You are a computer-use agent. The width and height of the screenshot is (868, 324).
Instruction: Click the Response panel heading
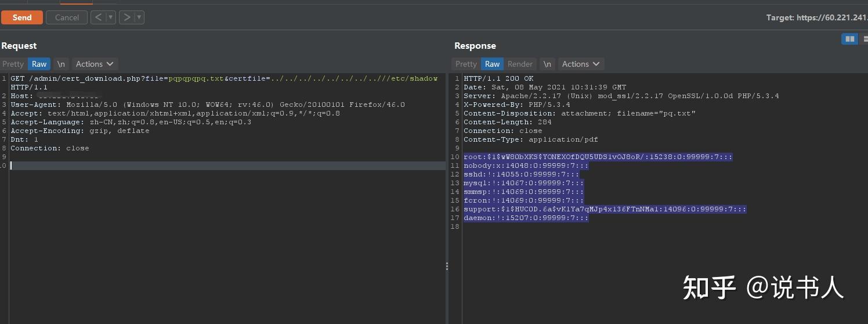pyautogui.click(x=475, y=46)
